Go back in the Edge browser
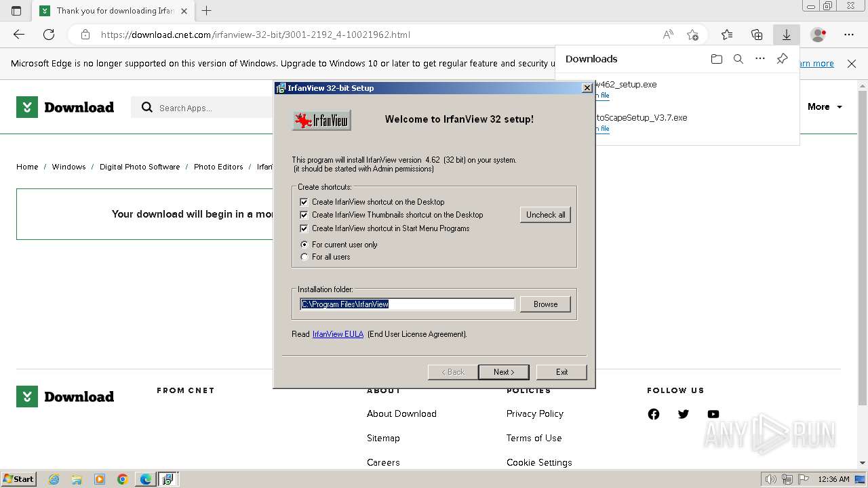868x488 pixels. (x=19, y=35)
